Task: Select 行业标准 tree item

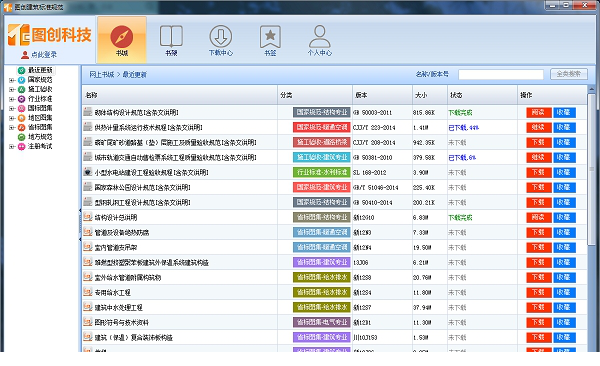Action: [40, 99]
